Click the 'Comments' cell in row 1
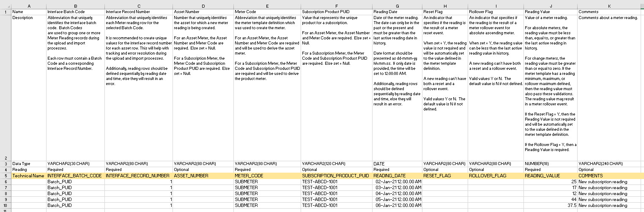Screen dimensions: 644x212 (609, 12)
